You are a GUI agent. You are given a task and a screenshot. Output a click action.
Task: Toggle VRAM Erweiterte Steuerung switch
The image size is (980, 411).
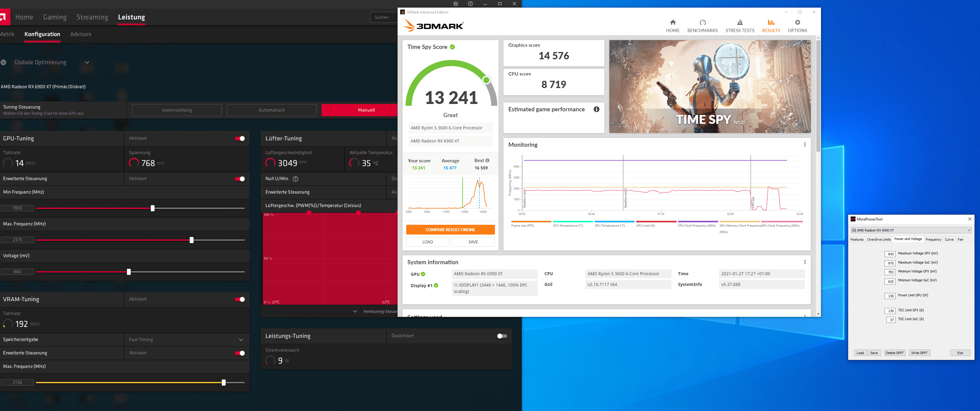tap(240, 353)
